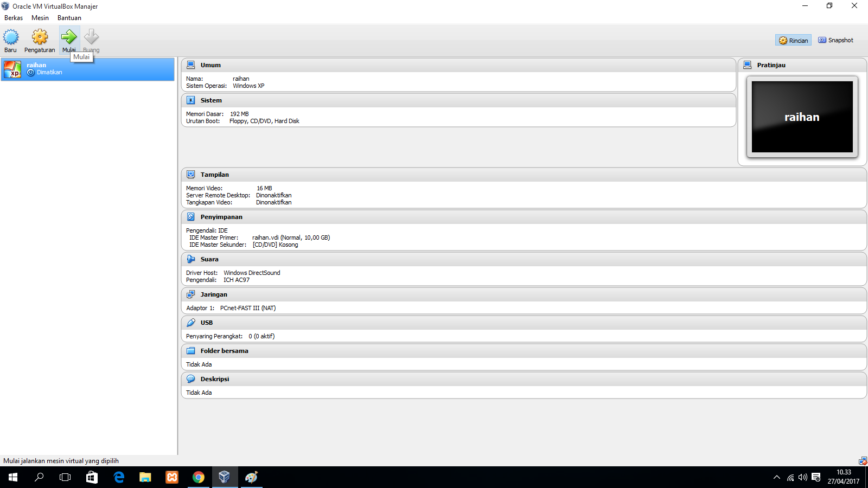The width and height of the screenshot is (868, 488).
Task: Click the Tampilan section monitor icon
Action: [191, 175]
